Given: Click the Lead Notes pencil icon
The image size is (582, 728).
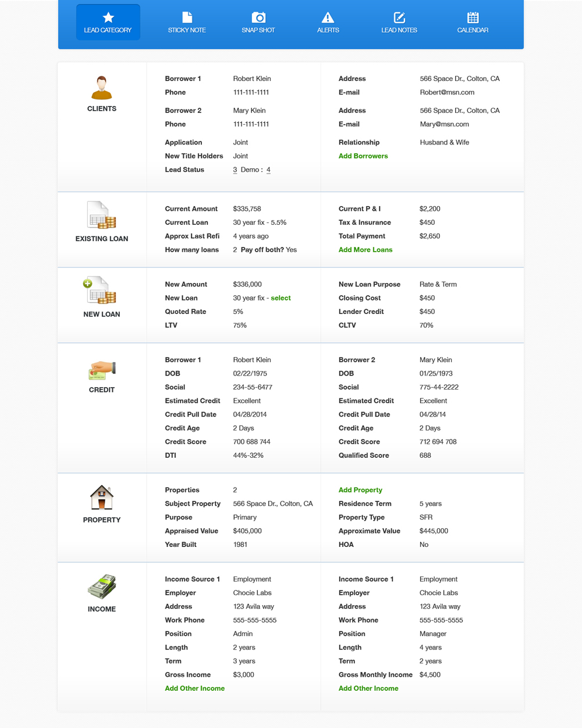Looking at the screenshot, I should (x=399, y=17).
